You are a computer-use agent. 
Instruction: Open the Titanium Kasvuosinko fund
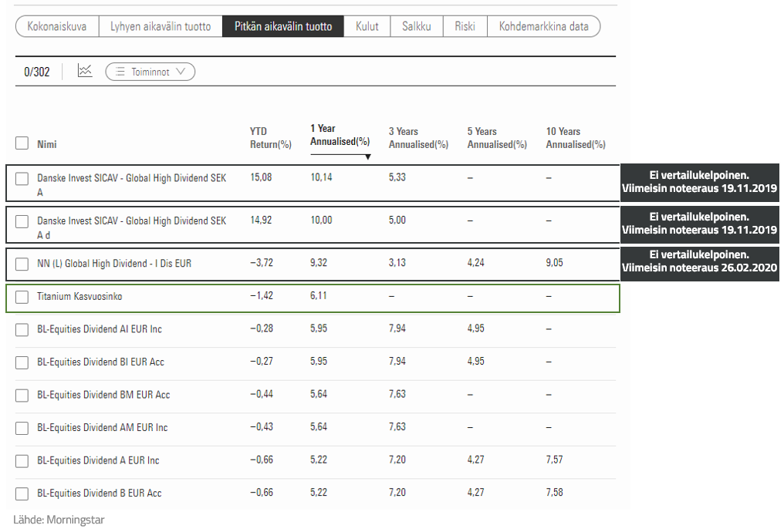point(79,296)
